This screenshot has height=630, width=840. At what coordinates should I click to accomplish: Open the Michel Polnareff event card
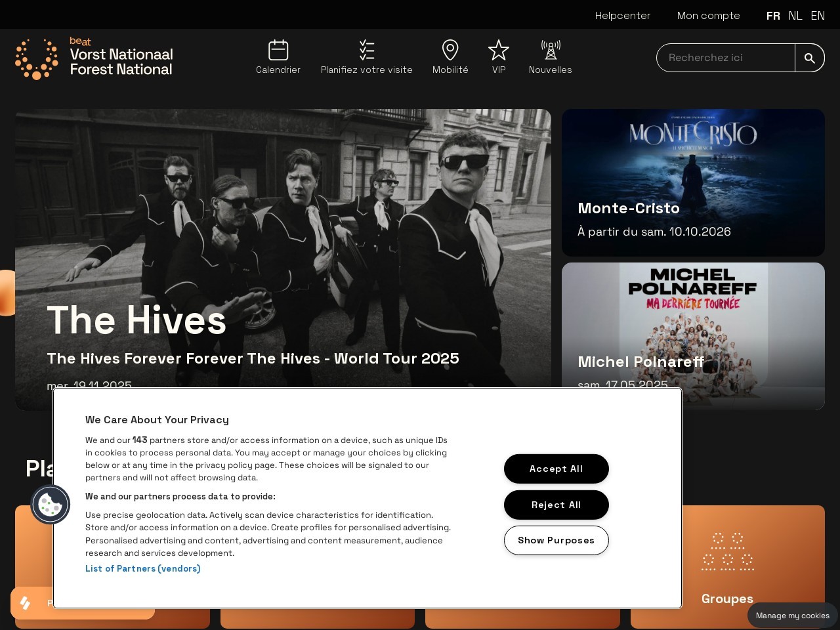(x=693, y=336)
